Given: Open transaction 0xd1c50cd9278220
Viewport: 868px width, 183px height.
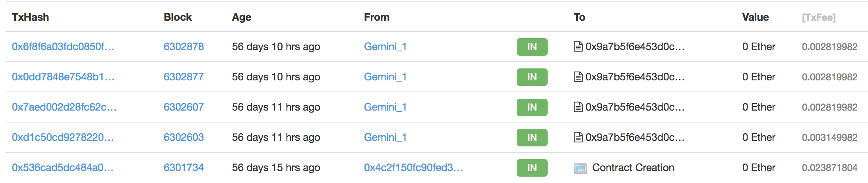Looking at the screenshot, I should [x=63, y=138].
